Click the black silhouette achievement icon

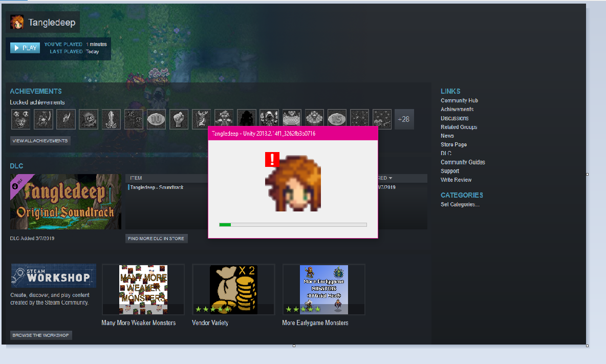click(x=247, y=118)
